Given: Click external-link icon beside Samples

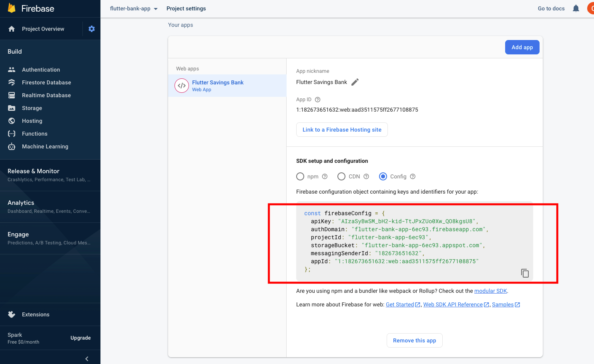Looking at the screenshot, I should click(x=517, y=305).
